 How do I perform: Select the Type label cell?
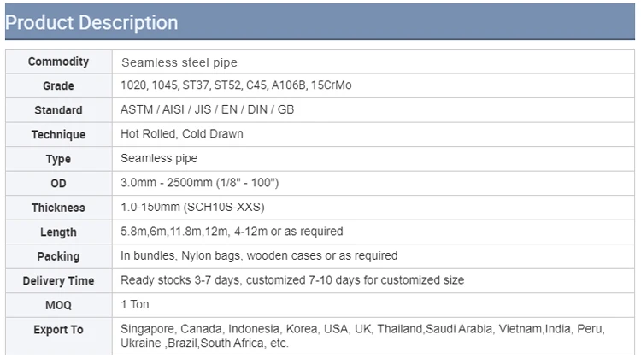tap(58, 159)
